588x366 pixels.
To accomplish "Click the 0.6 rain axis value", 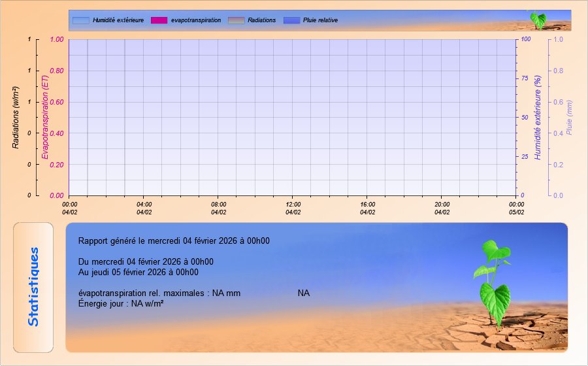I will (x=558, y=102).
